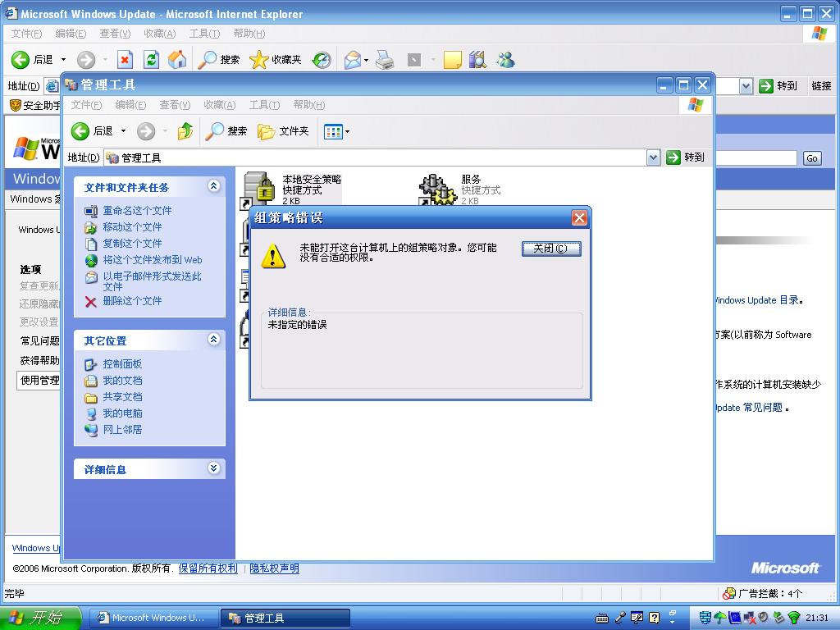Open 收藏(A) menu in Internet Explorer

click(x=160, y=34)
